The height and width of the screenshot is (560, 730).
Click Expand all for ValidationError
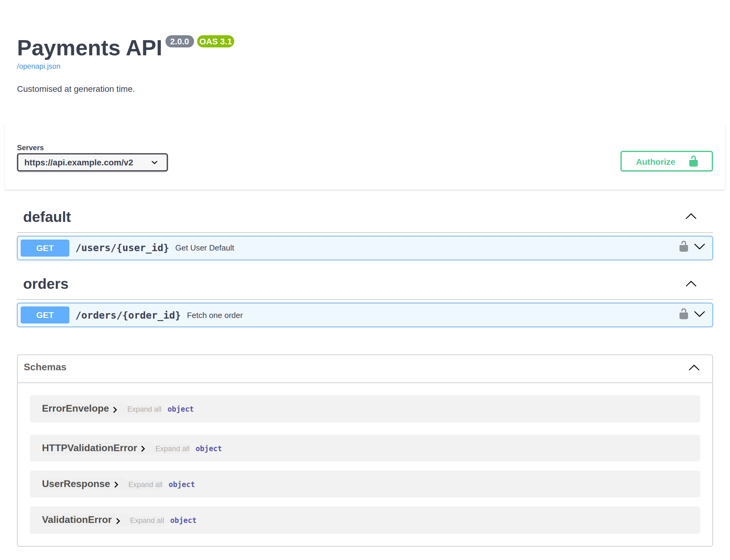click(x=147, y=521)
